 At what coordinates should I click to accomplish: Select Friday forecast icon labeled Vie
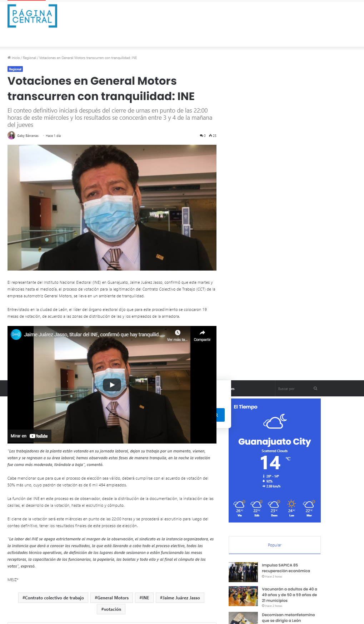click(240, 504)
